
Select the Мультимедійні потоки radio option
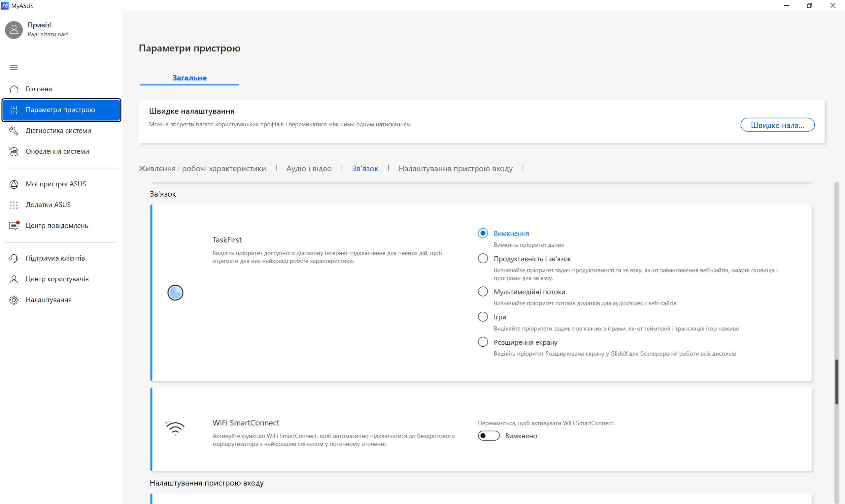pyautogui.click(x=483, y=292)
